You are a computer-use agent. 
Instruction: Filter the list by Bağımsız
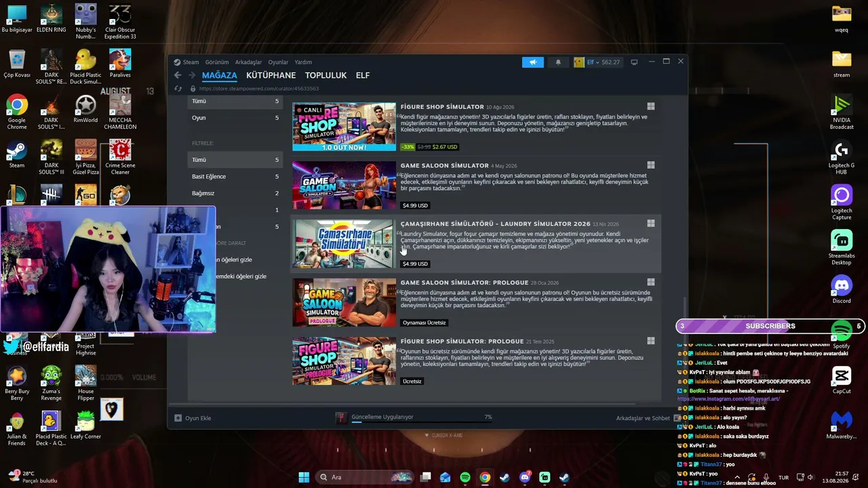pyautogui.click(x=235, y=193)
